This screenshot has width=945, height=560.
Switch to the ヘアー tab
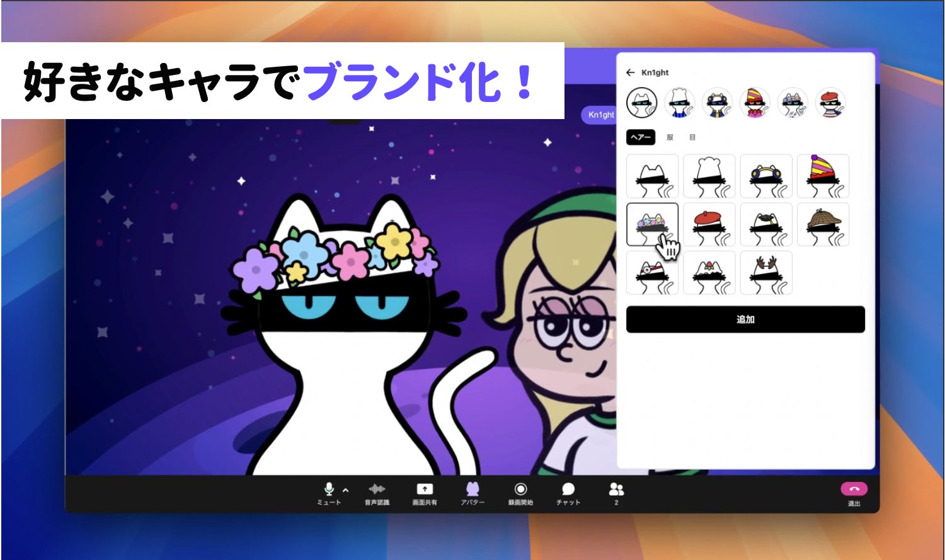pyautogui.click(x=641, y=137)
